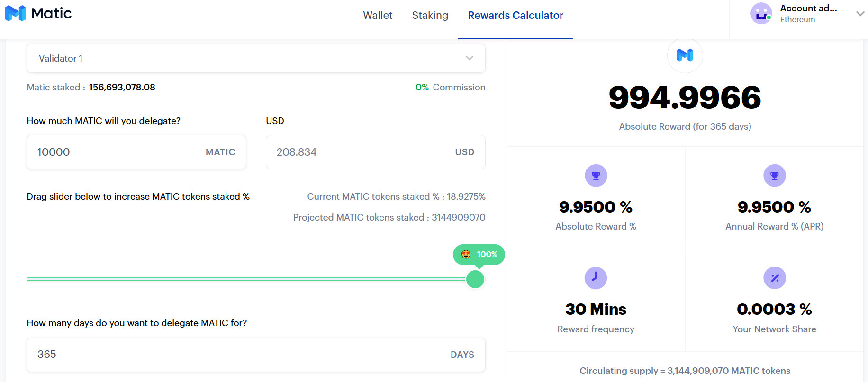Open the Validator 1 dropdown
868x382 pixels.
[256, 58]
